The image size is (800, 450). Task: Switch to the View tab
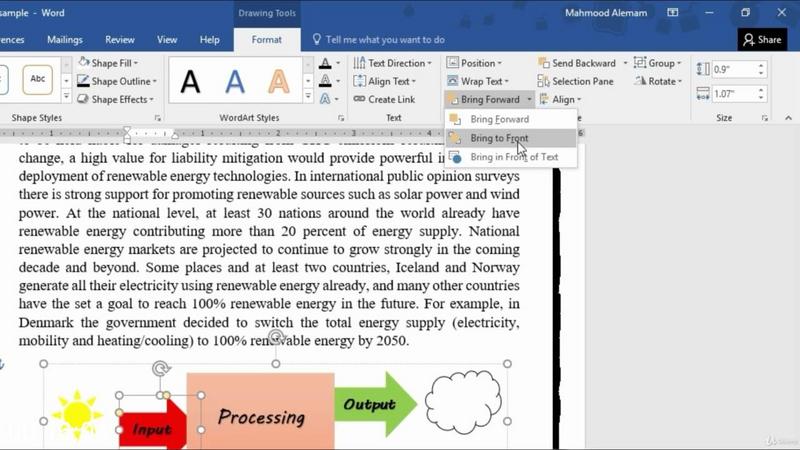click(167, 39)
